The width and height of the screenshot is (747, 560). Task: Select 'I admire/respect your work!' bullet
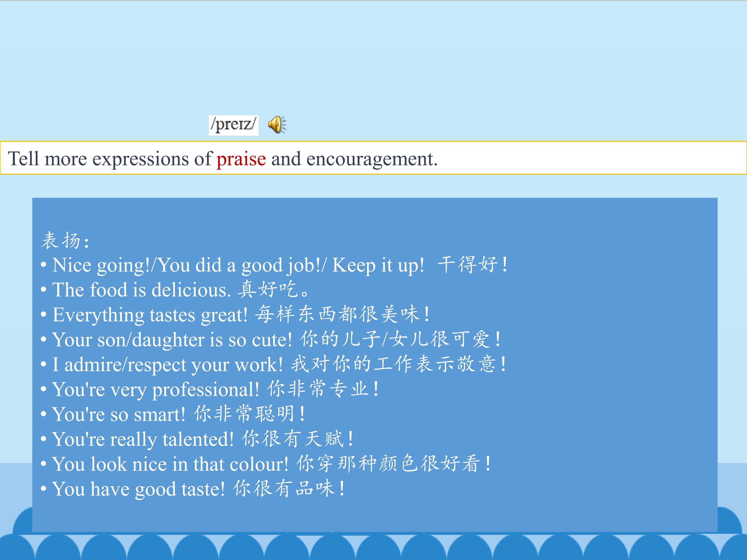[273, 364]
